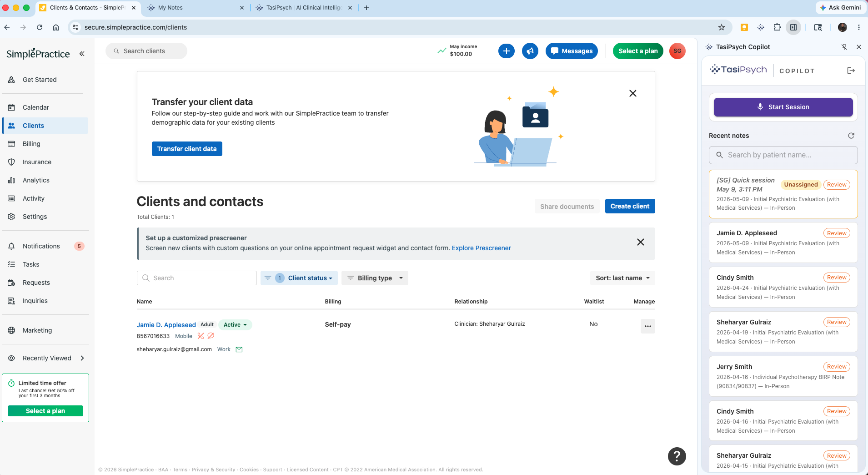Change the Active status dropdown for Jamie
This screenshot has width=868, height=475.
click(235, 324)
